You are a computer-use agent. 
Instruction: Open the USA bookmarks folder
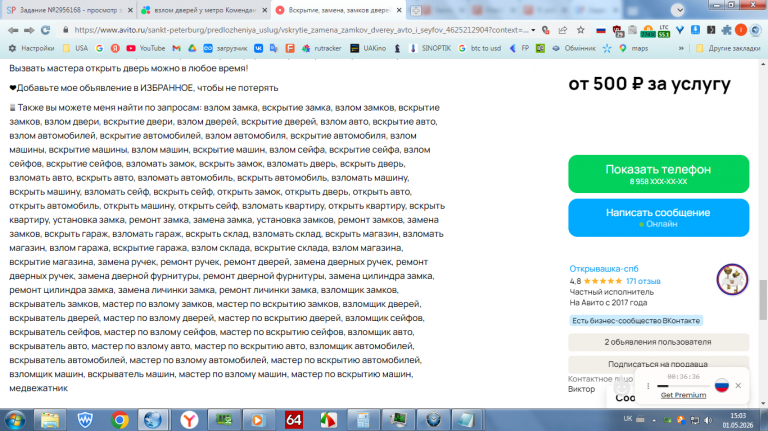[x=75, y=48]
